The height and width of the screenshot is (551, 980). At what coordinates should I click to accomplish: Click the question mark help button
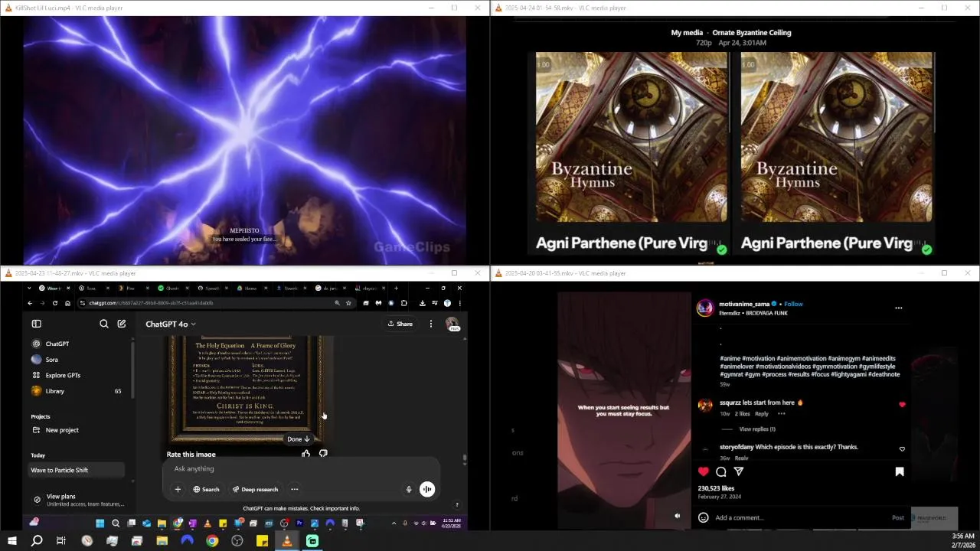457,504
